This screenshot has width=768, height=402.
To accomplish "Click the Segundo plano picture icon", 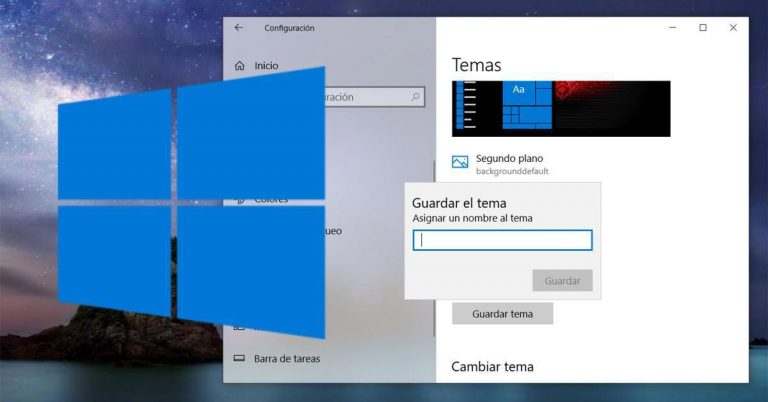I will point(460,162).
